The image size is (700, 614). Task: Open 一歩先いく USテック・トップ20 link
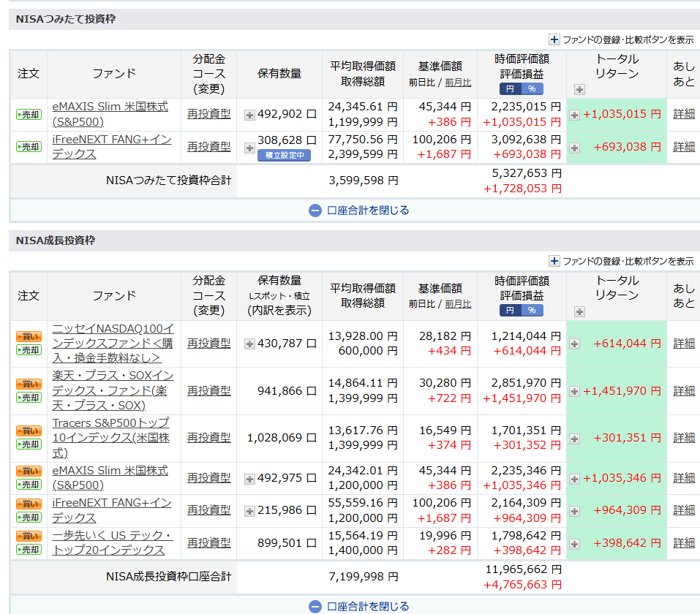(113, 542)
